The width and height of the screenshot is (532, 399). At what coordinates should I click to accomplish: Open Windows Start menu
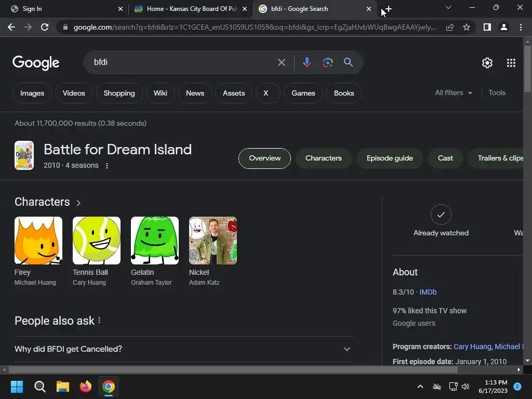click(x=17, y=387)
